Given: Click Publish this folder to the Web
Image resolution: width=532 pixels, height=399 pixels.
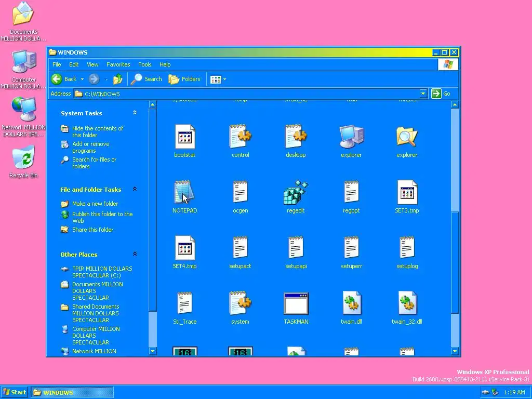Looking at the screenshot, I should tap(102, 217).
